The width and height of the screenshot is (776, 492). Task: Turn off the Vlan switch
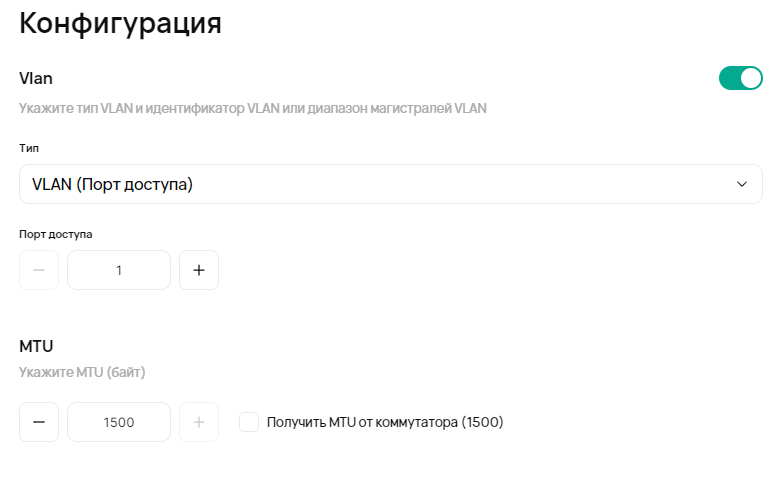click(x=740, y=78)
